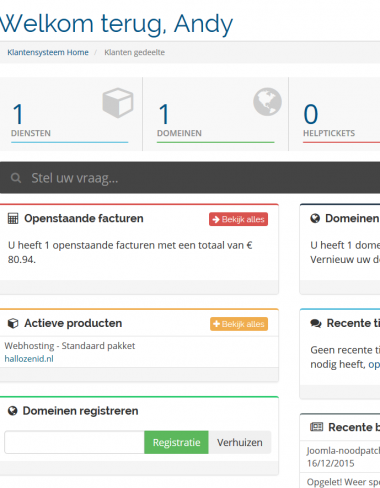Click the box icon beside Actieve producten
Viewport: 380px width, 488px height.
pyautogui.click(x=13, y=323)
